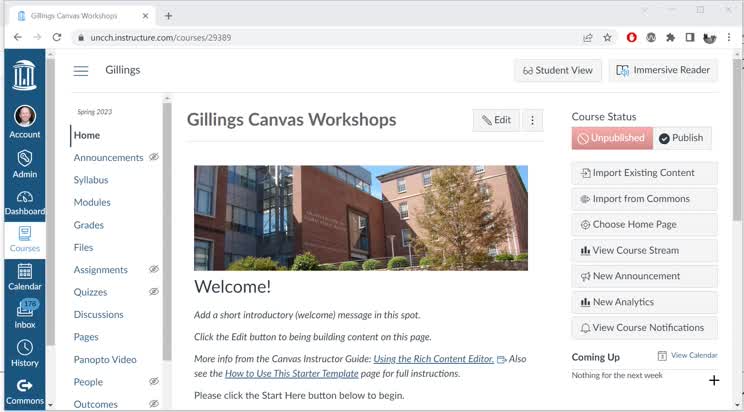Create a New Announcement

(644, 276)
